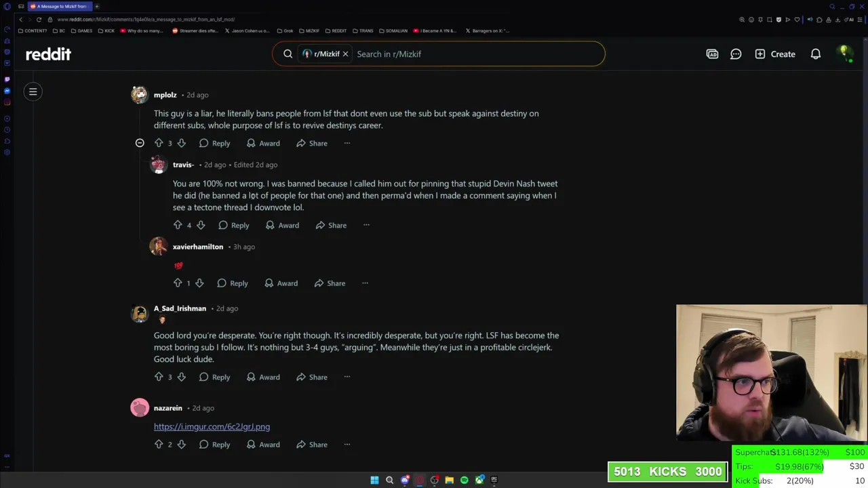868x488 pixels.
Task: Downvote travis-'s comment
Action: [201, 225]
